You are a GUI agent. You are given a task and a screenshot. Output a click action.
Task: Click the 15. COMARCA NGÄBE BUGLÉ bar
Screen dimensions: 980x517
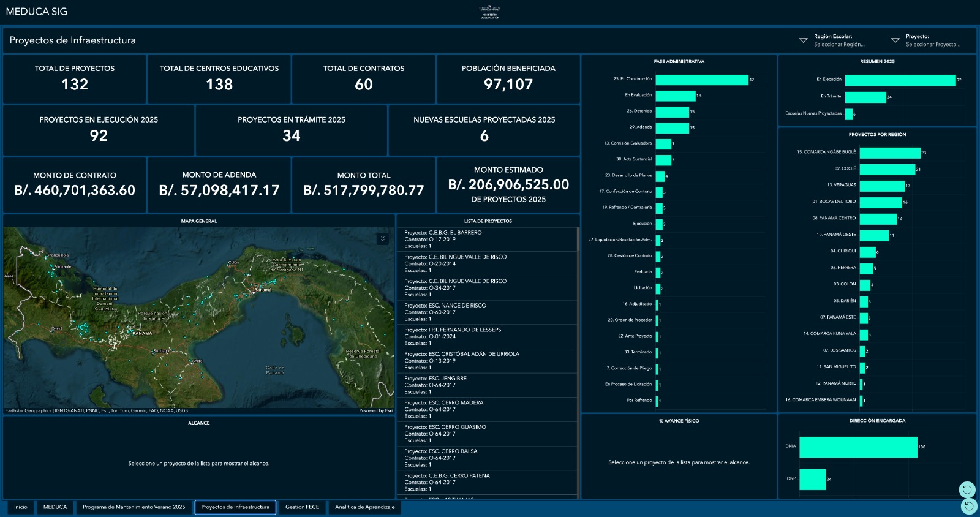coord(890,153)
